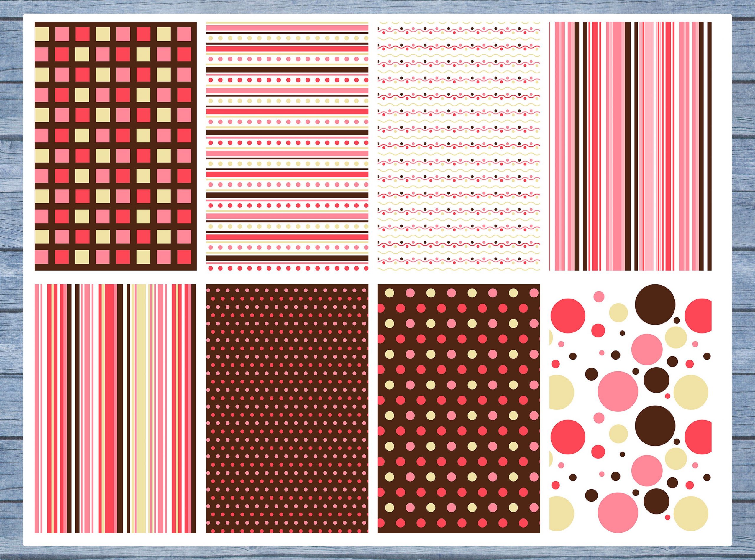Pick the tiny polka dots brown pattern
755x560 pixels.
click(x=287, y=409)
